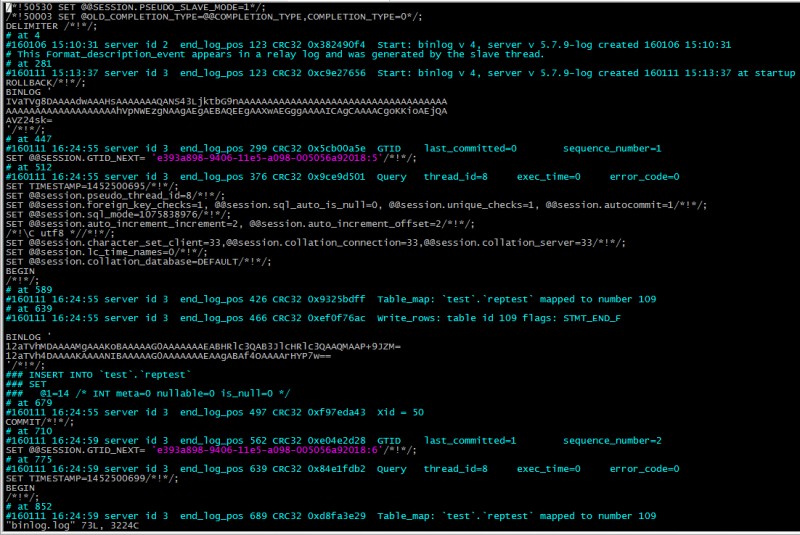Click the '# at 679' comment line

[x=29, y=403]
